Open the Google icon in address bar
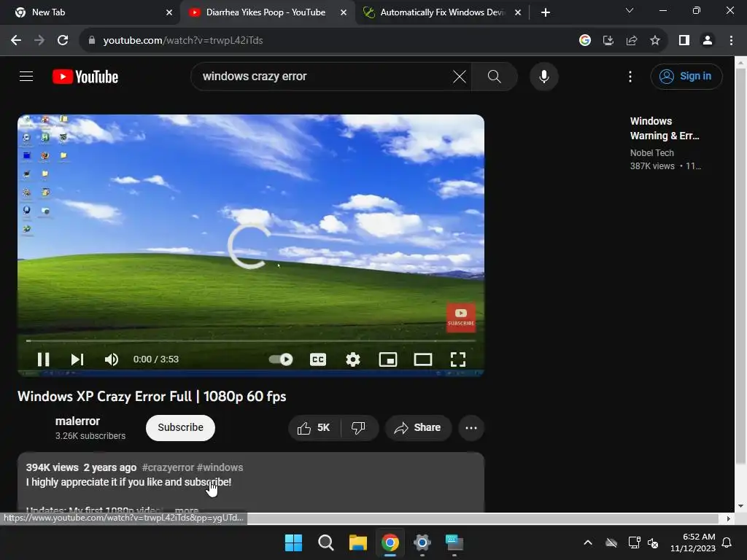The width and height of the screenshot is (747, 560). click(584, 41)
